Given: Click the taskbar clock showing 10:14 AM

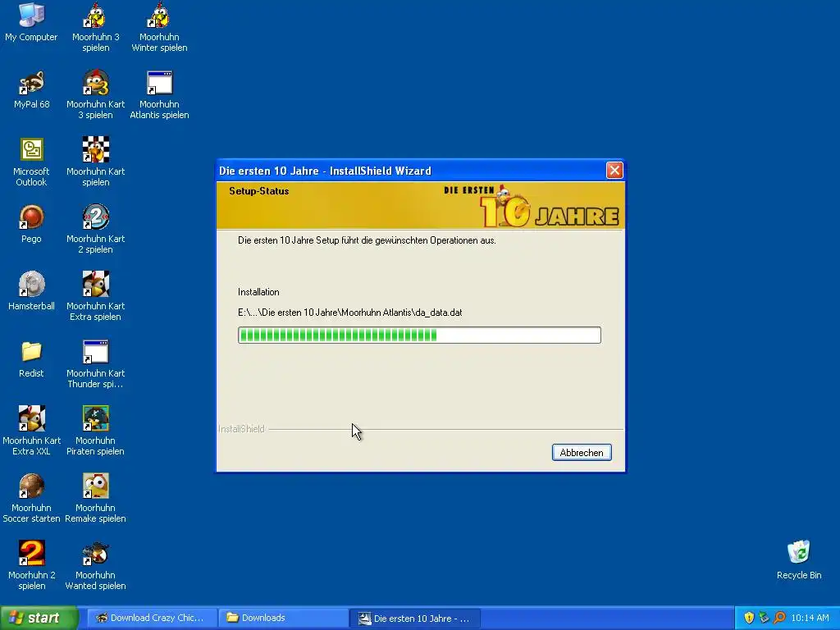Looking at the screenshot, I should (810, 618).
